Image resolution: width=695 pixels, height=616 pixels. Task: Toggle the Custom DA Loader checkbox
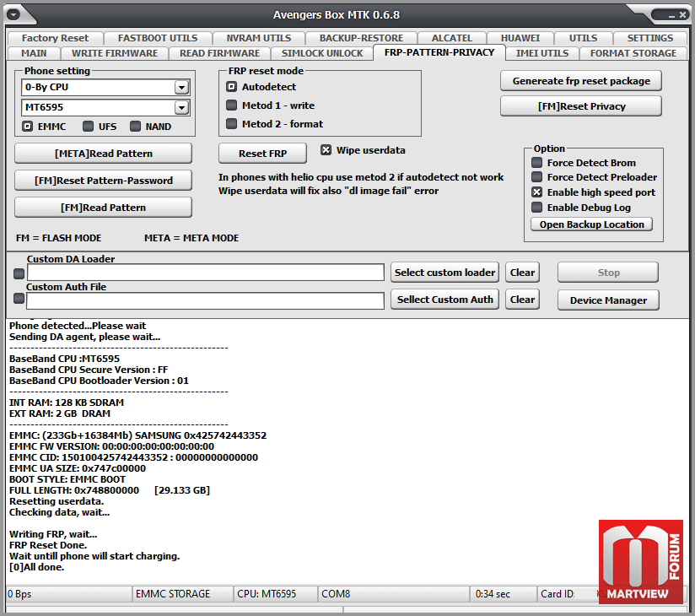[x=19, y=273]
